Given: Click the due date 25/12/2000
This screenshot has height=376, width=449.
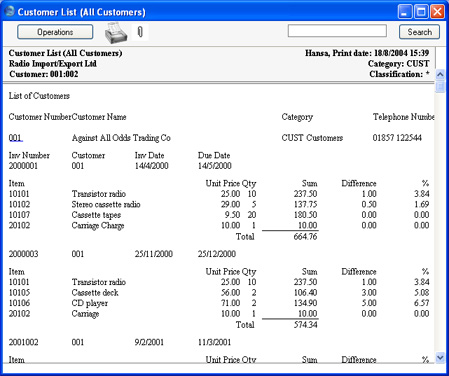Looking at the screenshot, I should click(x=217, y=254).
